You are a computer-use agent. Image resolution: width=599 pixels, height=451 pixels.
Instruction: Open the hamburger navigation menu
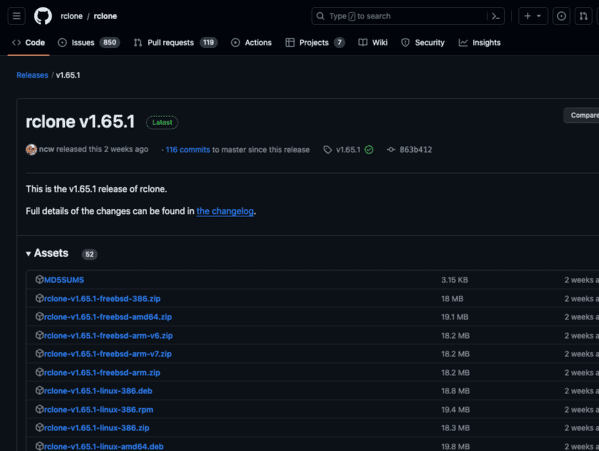click(16, 16)
